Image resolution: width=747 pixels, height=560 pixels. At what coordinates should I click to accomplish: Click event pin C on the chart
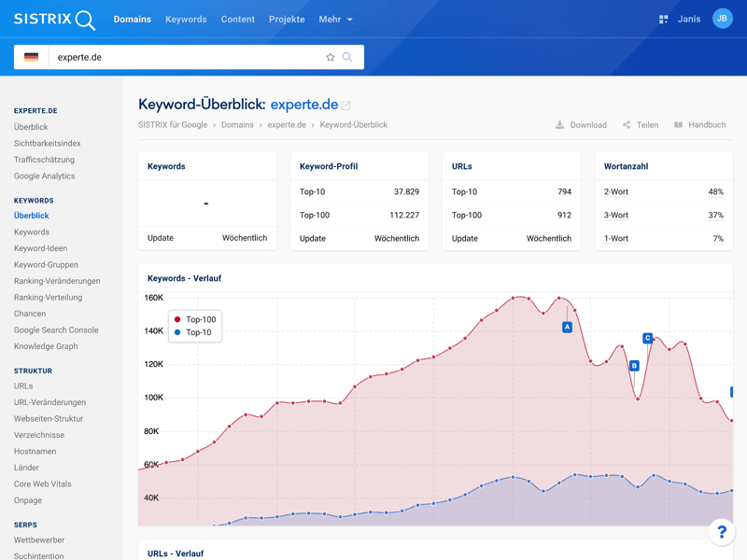(x=647, y=338)
